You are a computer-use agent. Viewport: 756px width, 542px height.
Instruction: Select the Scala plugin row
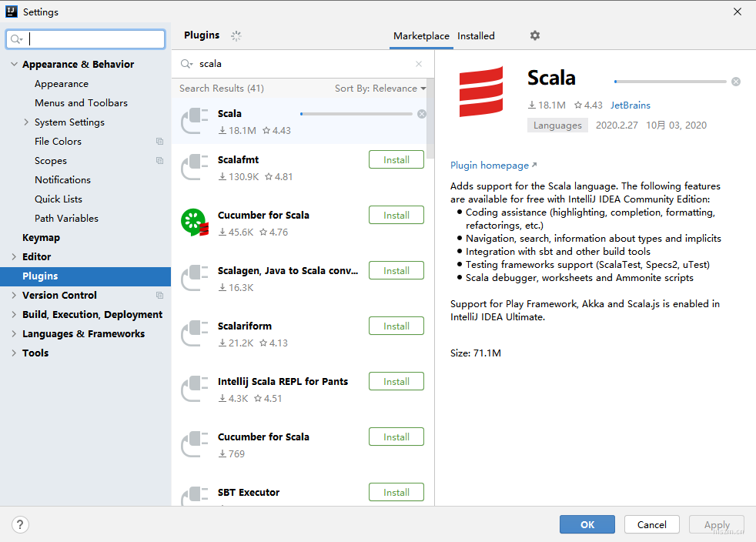coord(299,121)
